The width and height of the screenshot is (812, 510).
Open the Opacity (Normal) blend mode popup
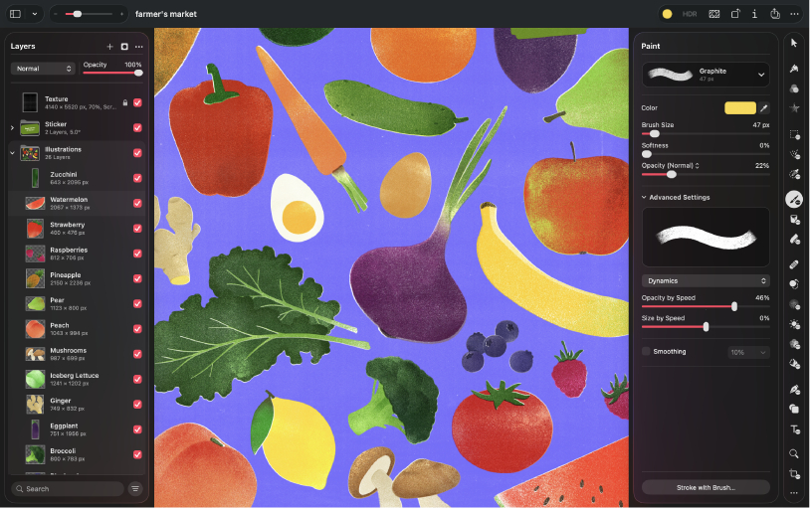[672, 166]
